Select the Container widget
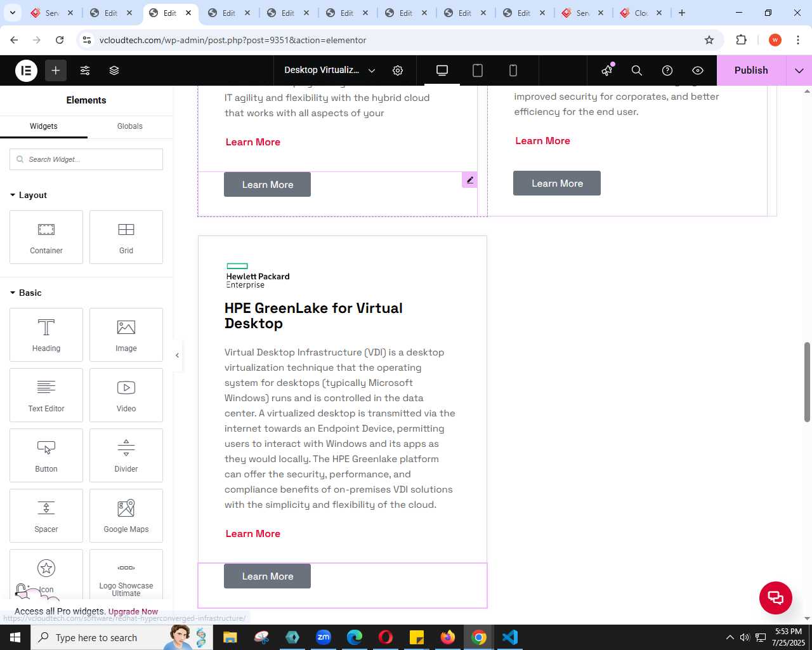 click(46, 237)
